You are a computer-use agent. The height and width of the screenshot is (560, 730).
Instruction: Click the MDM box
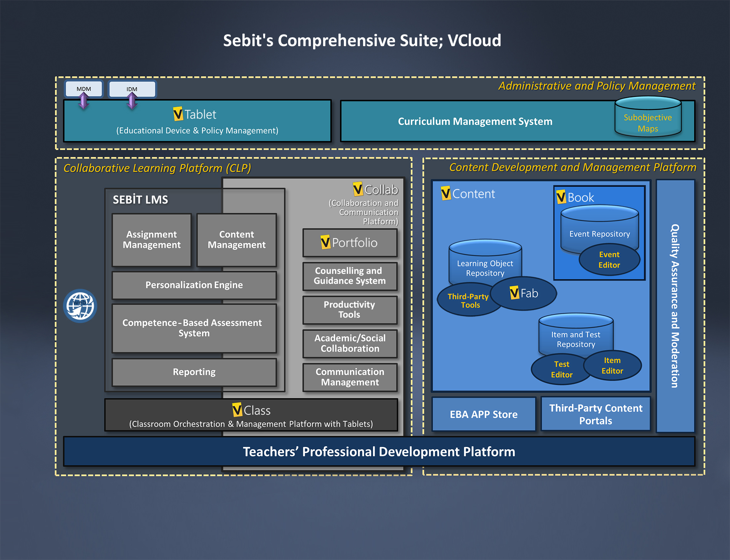pyautogui.click(x=84, y=89)
